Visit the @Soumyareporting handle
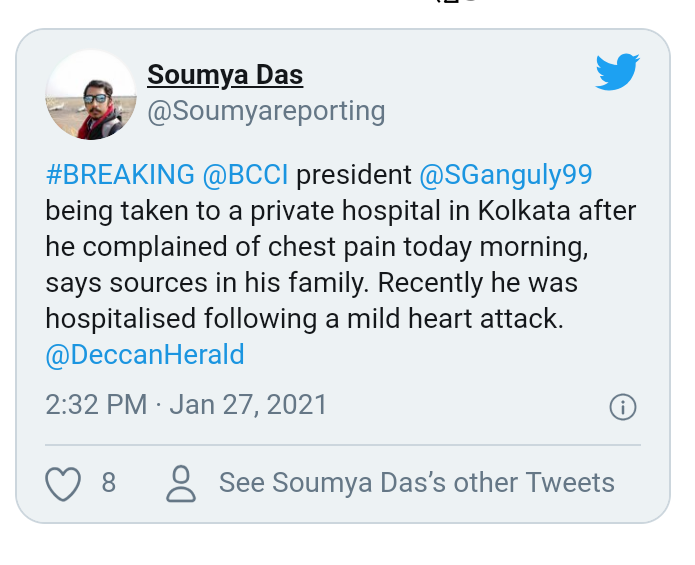Screen dimensions: 695x565 tap(266, 111)
